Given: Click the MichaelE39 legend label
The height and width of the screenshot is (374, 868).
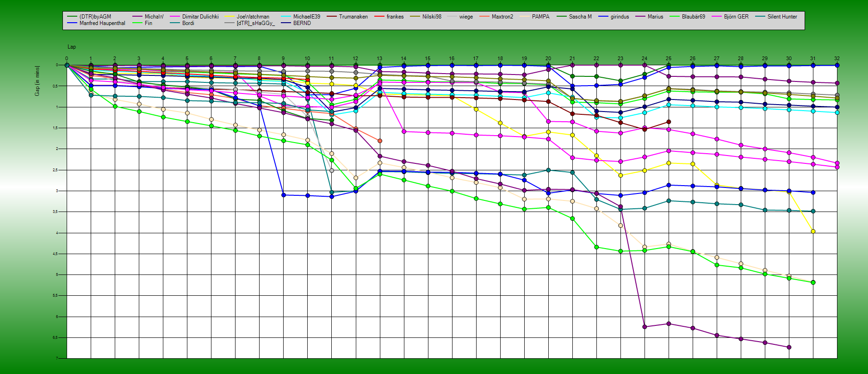Looking at the screenshot, I should [x=307, y=17].
